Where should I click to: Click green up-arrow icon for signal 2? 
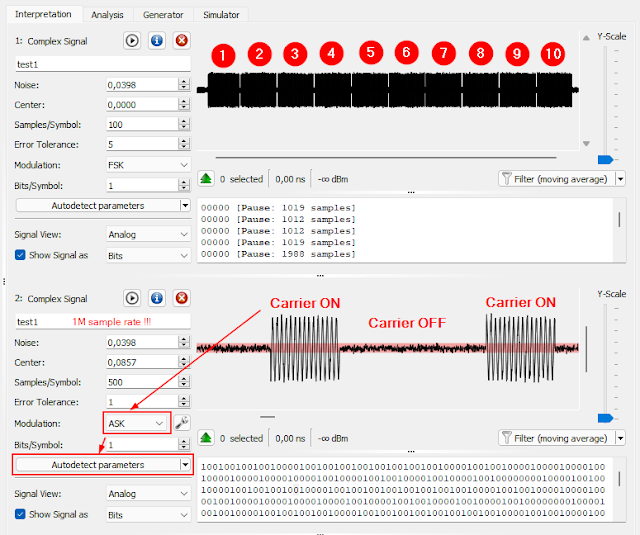click(x=206, y=438)
